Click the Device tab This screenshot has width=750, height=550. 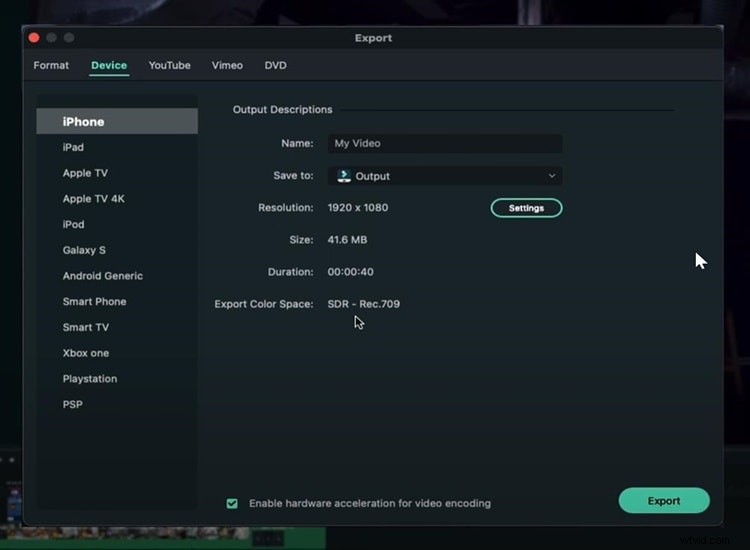[x=109, y=66]
